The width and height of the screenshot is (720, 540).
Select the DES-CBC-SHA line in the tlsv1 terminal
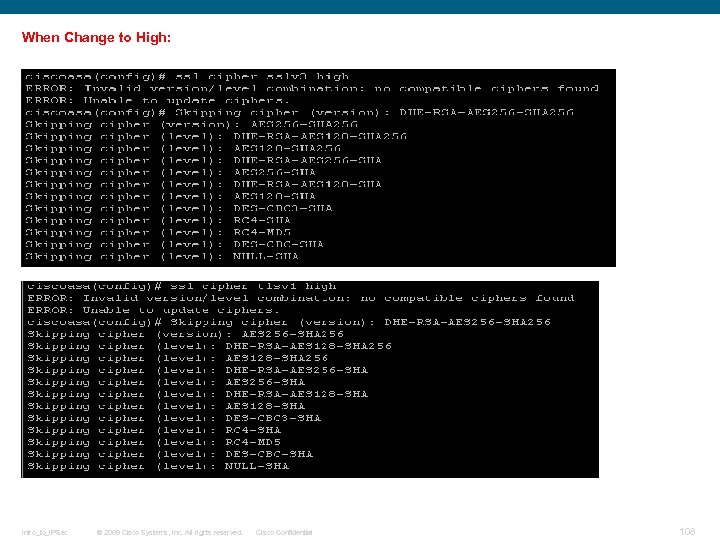(170, 454)
